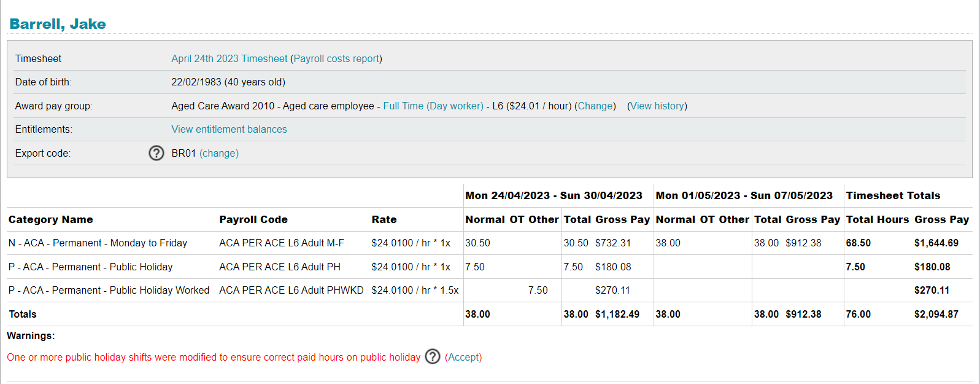
Task: Click gross pay value $180.08 in first week
Action: (613, 267)
